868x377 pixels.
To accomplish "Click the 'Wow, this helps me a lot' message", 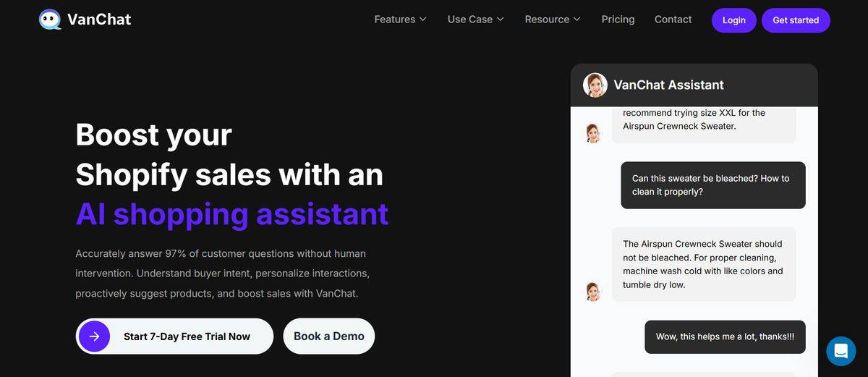I will click(x=726, y=336).
